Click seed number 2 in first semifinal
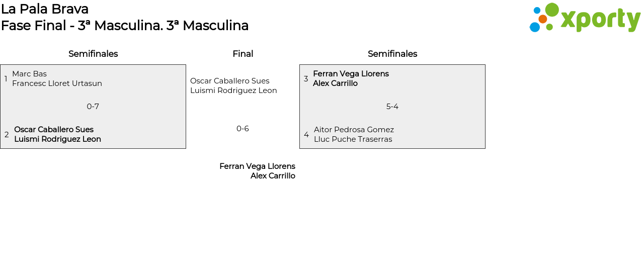 pos(7,135)
